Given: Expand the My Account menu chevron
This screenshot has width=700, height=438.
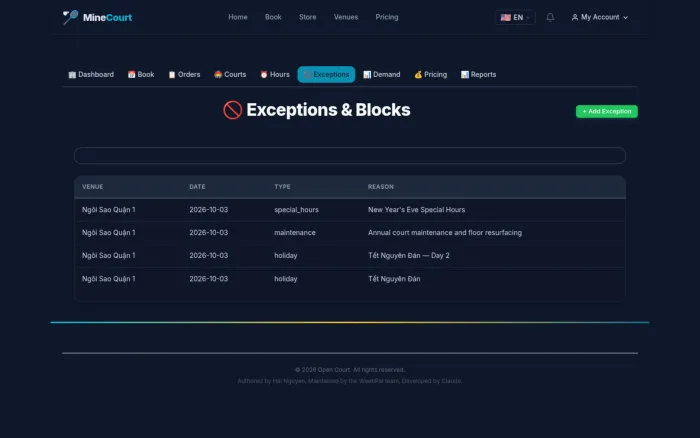Looking at the screenshot, I should [x=625, y=18].
